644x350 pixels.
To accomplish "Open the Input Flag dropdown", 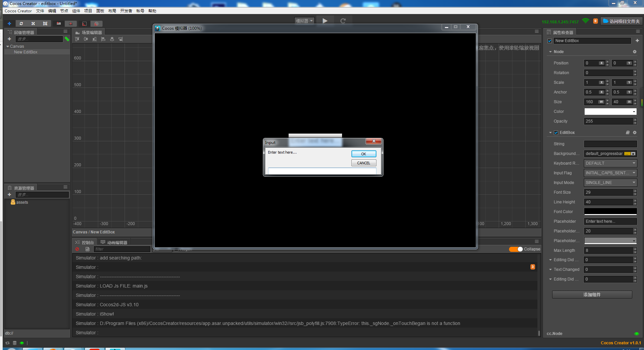I will (x=610, y=173).
